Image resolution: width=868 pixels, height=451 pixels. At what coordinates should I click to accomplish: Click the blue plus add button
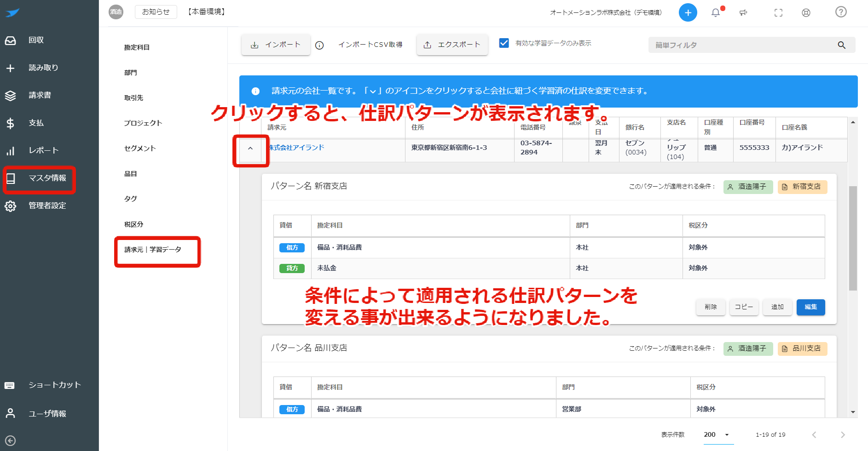tap(688, 12)
